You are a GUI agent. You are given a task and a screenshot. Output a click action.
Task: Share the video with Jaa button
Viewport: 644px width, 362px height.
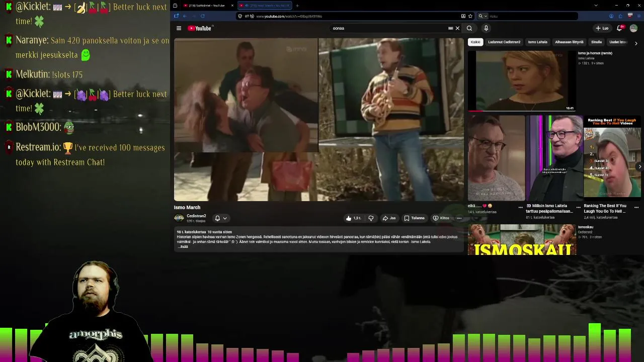(389, 218)
